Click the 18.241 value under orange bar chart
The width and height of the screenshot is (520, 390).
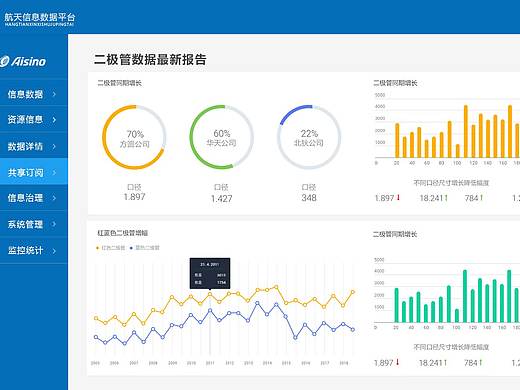pyautogui.click(x=432, y=198)
